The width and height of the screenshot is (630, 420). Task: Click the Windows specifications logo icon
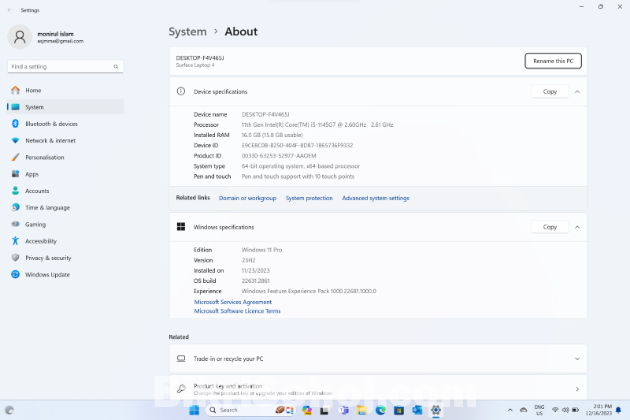click(181, 227)
